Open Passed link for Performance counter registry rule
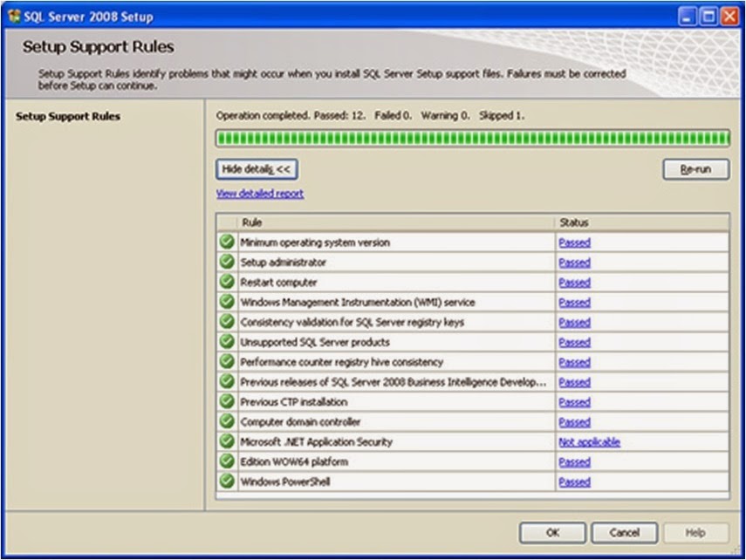The width and height of the screenshot is (746, 560). (x=574, y=363)
